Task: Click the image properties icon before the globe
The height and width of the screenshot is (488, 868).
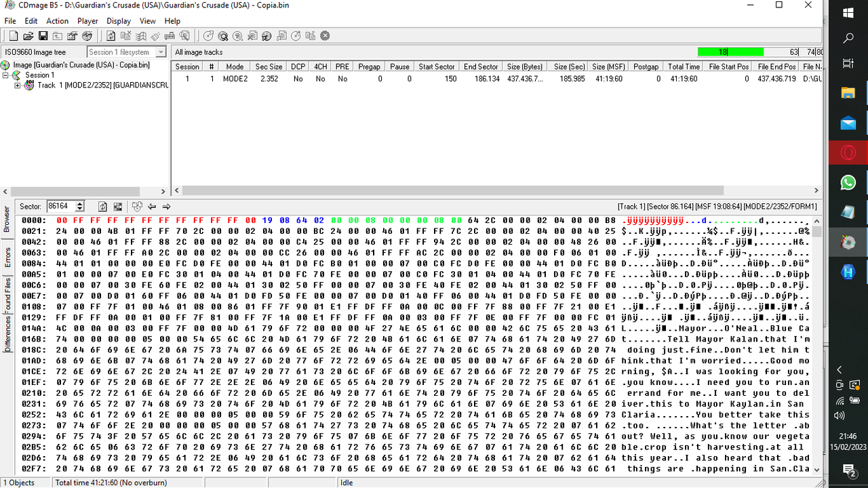Action: point(72,36)
